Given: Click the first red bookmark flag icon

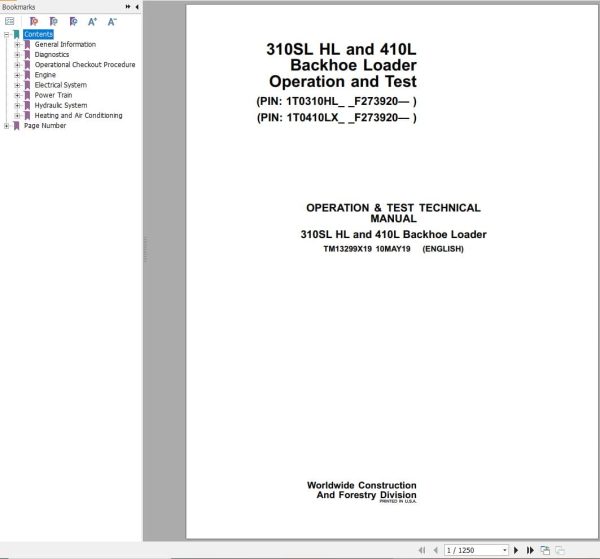Looking at the screenshot, I should tap(34, 21).
